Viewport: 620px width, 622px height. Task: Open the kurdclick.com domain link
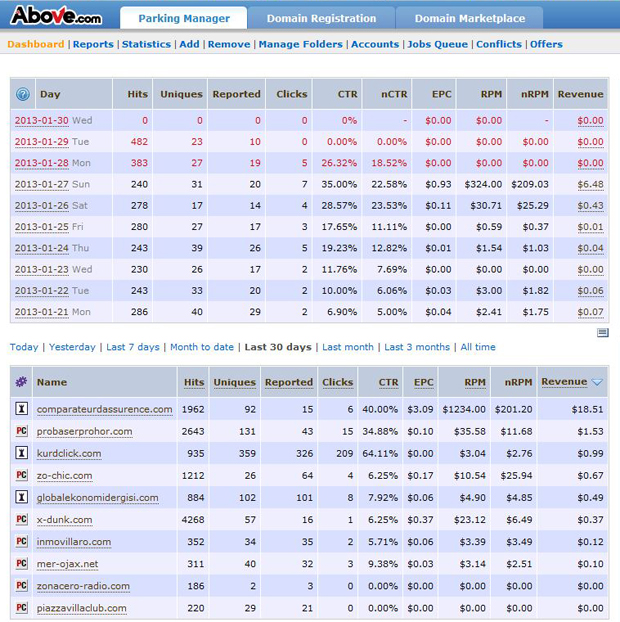(69, 453)
